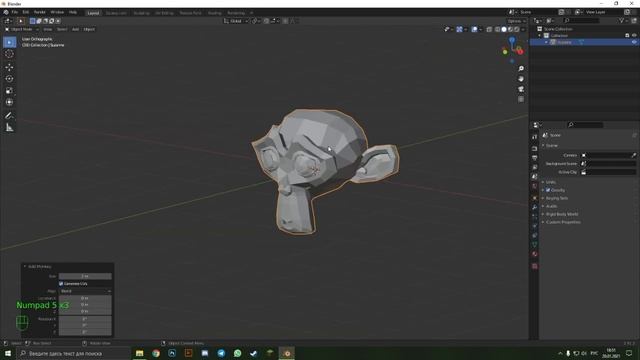Switch to the Layout workspace tab
640x360 pixels.
click(x=93, y=13)
